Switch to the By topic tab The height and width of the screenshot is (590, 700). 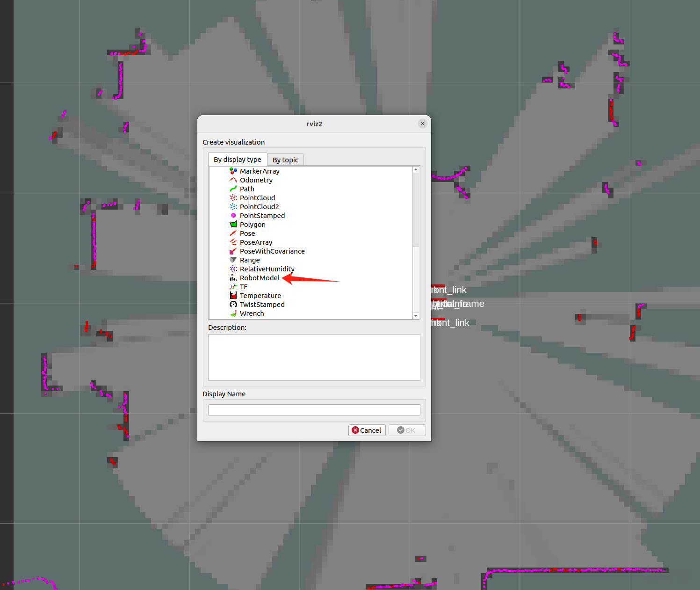click(285, 160)
